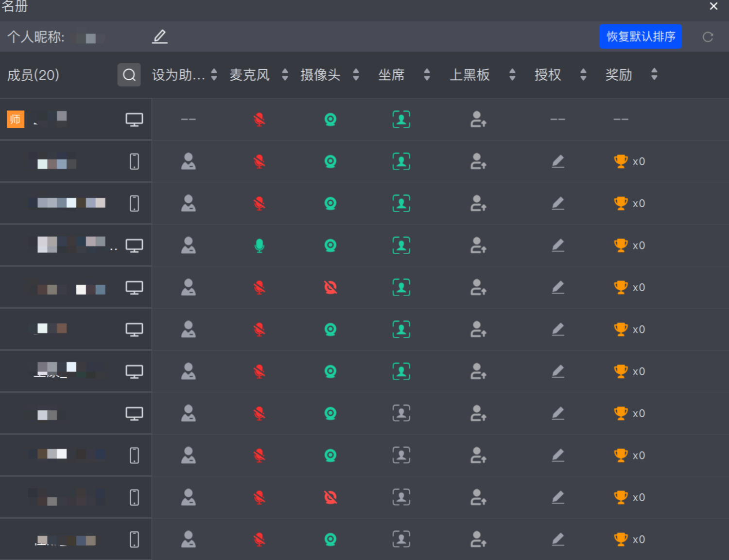
Task: Open the member search magnifier
Action: (x=129, y=75)
